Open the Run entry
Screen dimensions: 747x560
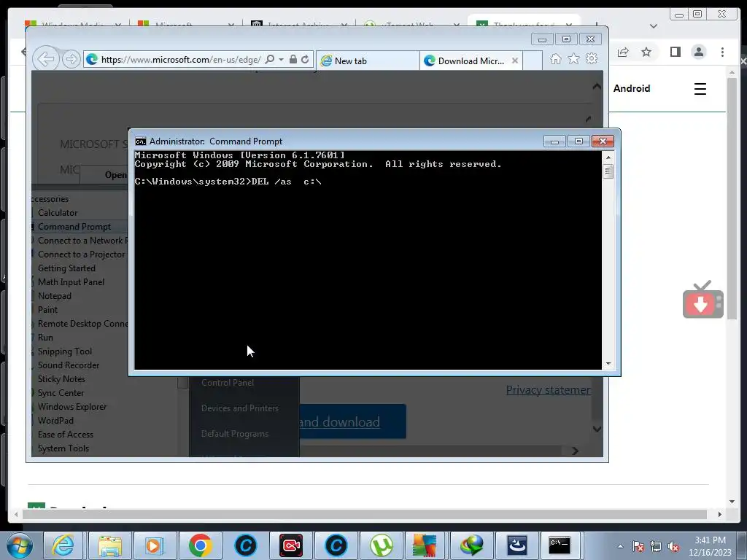(x=45, y=337)
